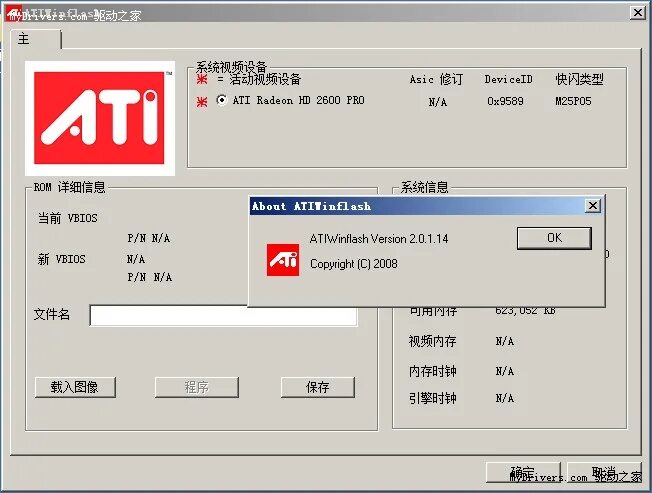Click the DeviceID column header
The width and height of the screenshot is (652, 493).
tap(509, 79)
